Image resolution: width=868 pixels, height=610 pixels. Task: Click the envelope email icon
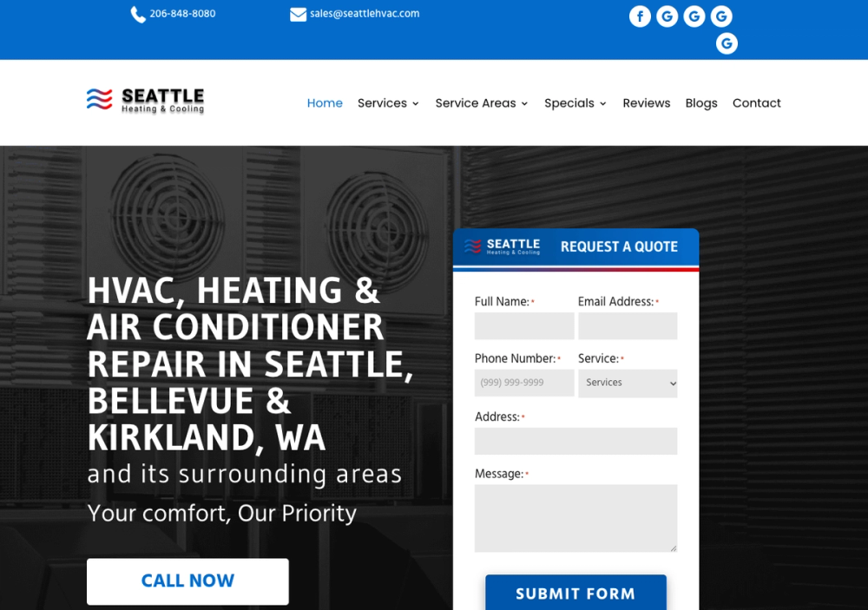[298, 15]
